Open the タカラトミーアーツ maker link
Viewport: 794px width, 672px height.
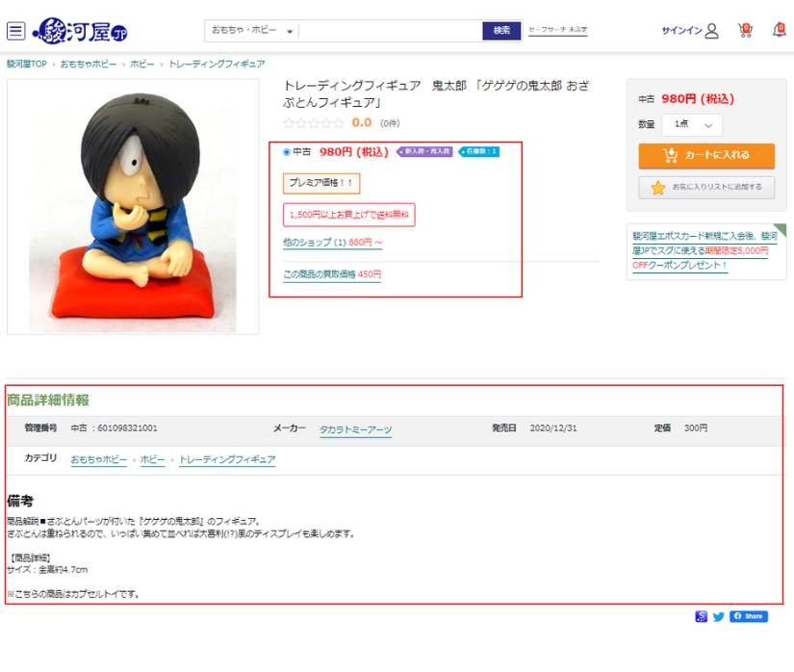[x=355, y=429]
